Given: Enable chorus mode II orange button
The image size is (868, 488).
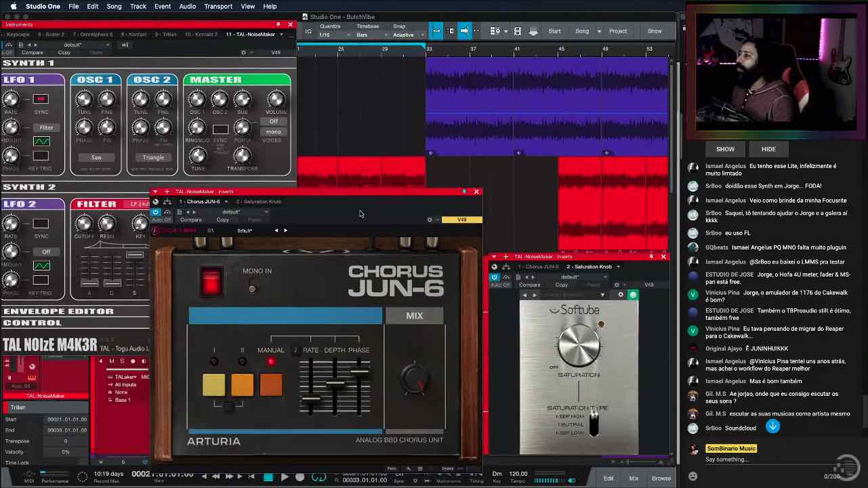Looking at the screenshot, I should pyautogui.click(x=242, y=384).
